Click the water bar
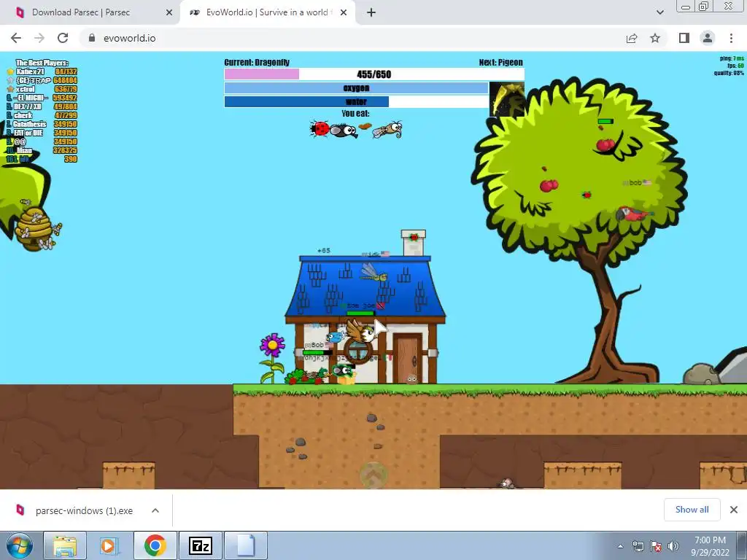The image size is (747, 560). coord(356,102)
